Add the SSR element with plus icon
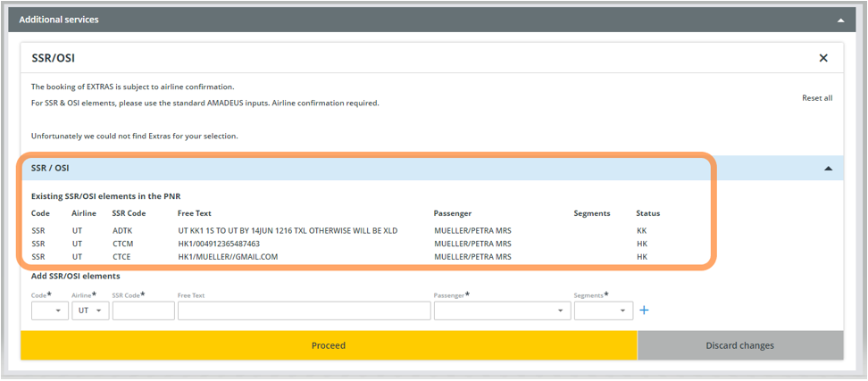This screenshot has width=868, height=381. point(644,311)
